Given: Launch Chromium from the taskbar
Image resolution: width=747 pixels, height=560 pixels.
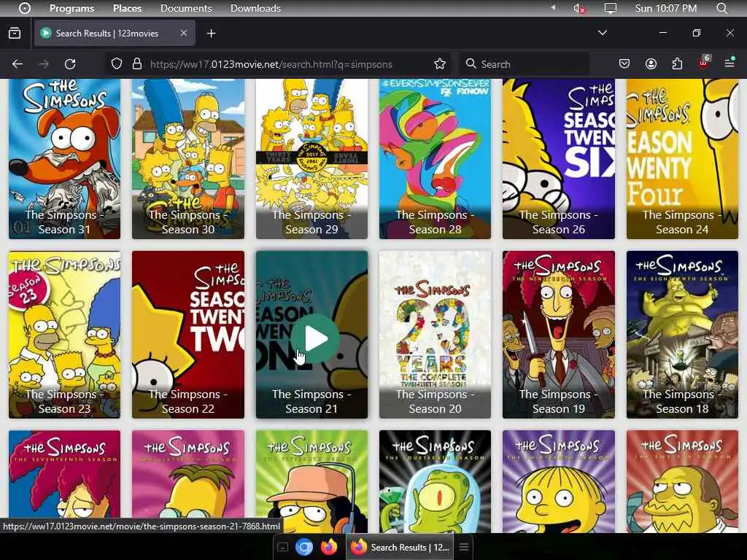Looking at the screenshot, I should pyautogui.click(x=304, y=547).
